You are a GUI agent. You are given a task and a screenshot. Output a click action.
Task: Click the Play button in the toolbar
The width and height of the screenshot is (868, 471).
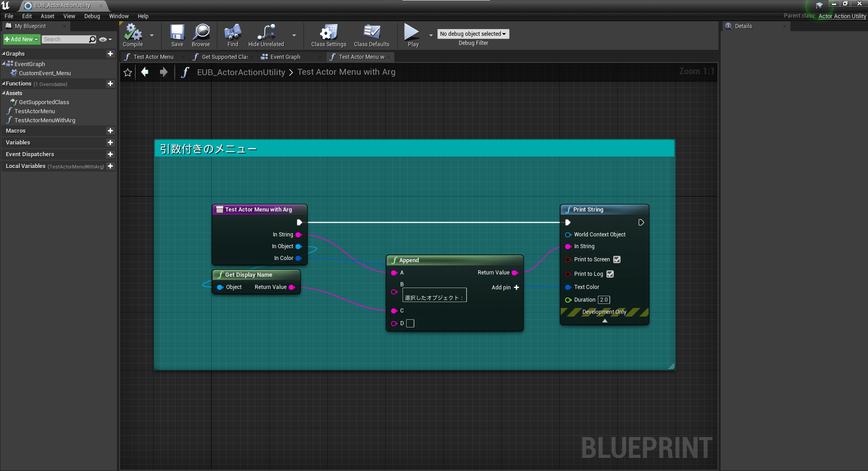click(x=412, y=35)
